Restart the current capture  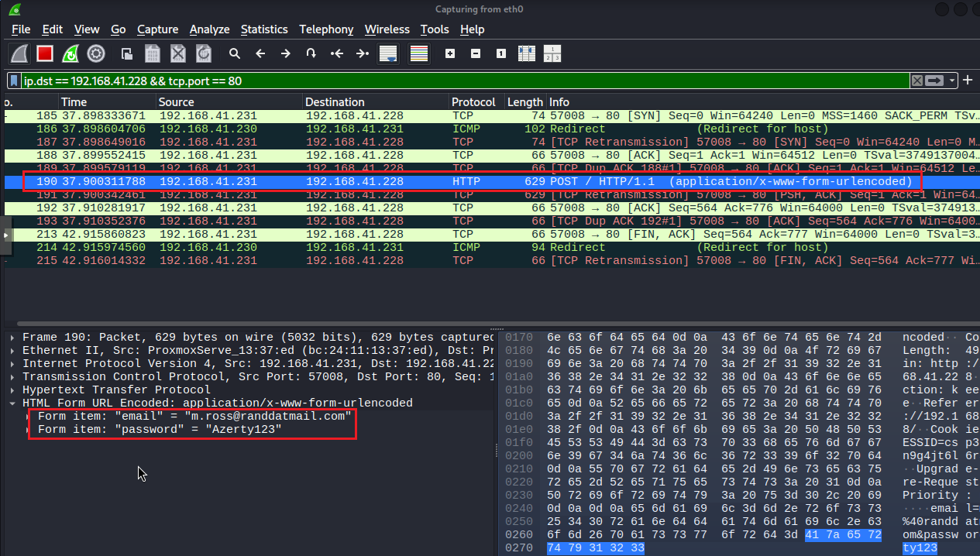click(x=70, y=53)
